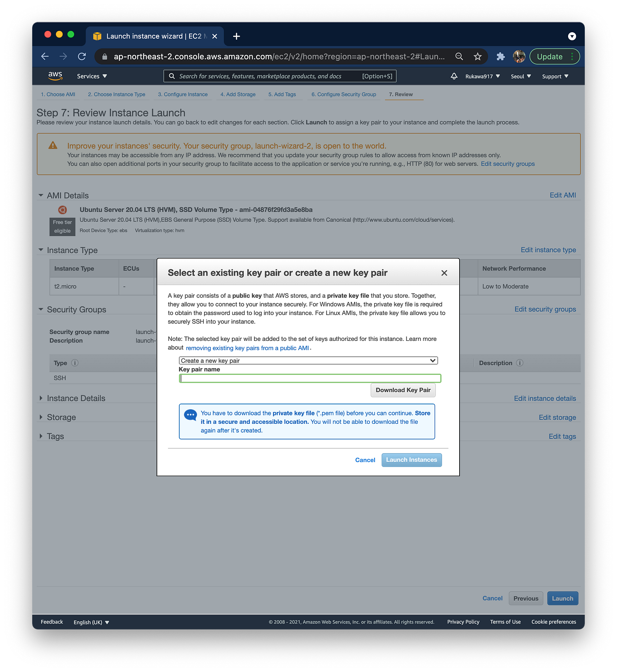Click Cancel in the key pair dialog

tap(365, 460)
